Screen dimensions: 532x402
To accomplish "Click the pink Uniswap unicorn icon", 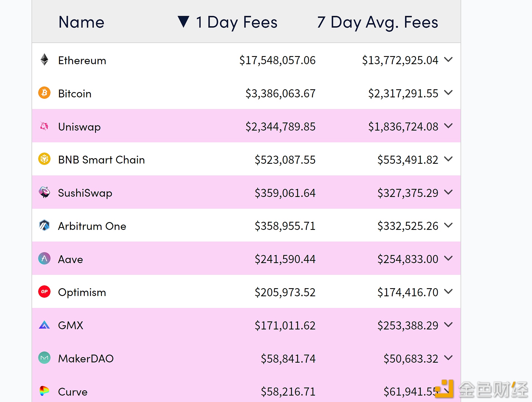I will click(x=44, y=126).
